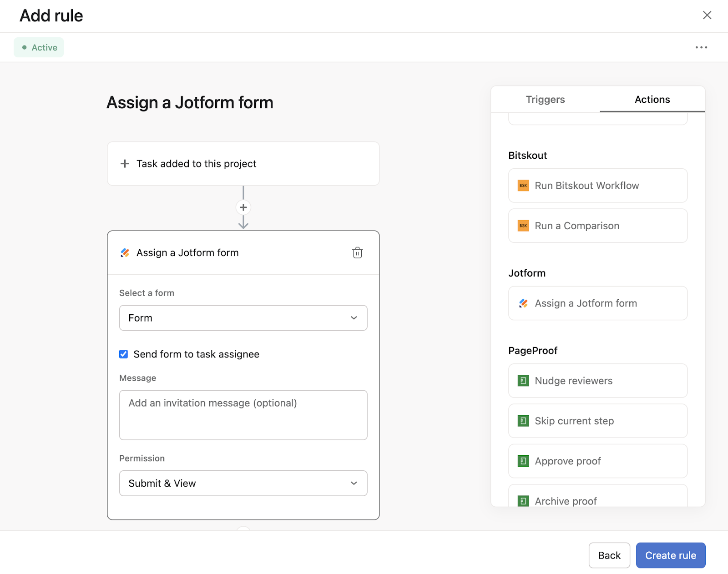Click the plus icon on trigger card
The image size is (728, 574).
click(x=125, y=164)
